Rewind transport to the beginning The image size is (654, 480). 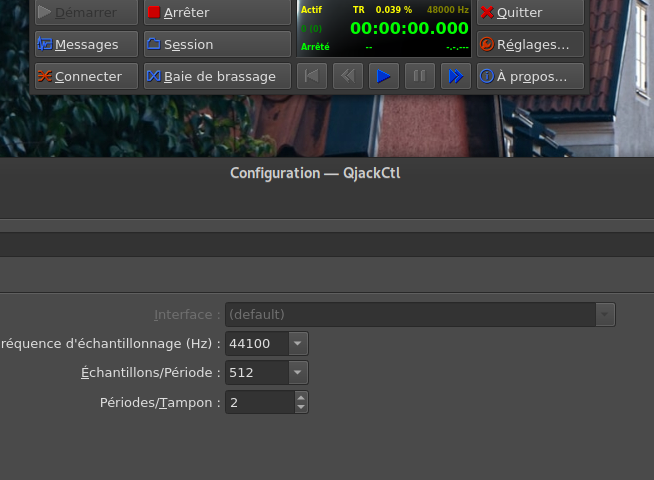coord(312,76)
